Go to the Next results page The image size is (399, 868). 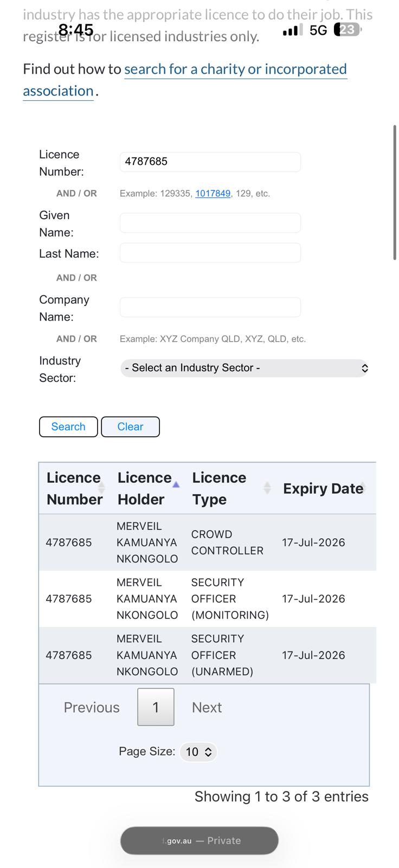tap(207, 707)
